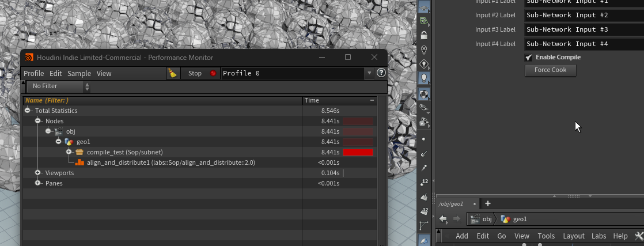The image size is (644, 246).
Task: Select the no-lighting crossed bulb icon
Action: pyautogui.click(x=425, y=50)
